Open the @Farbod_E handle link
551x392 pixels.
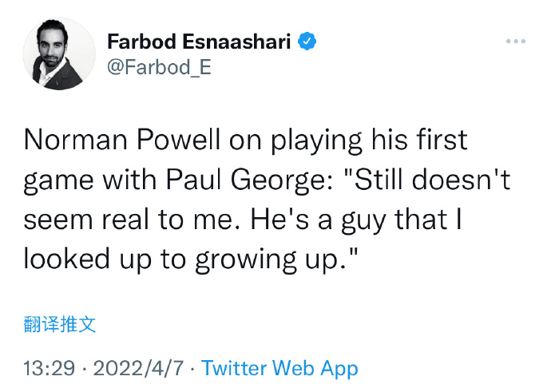click(159, 67)
